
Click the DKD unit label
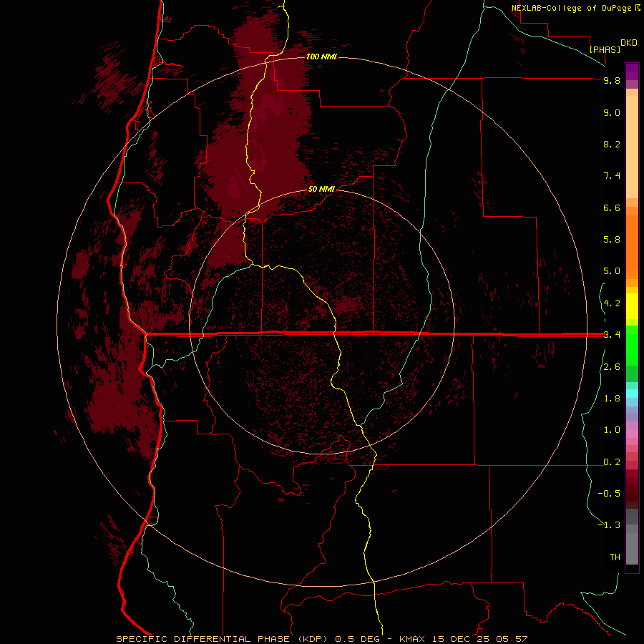(x=629, y=43)
